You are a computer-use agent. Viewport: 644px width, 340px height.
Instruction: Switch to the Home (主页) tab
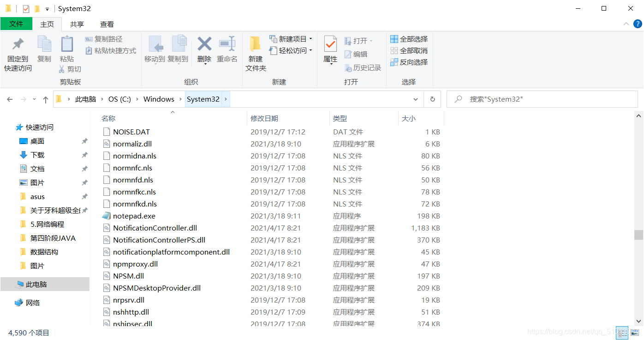point(47,24)
